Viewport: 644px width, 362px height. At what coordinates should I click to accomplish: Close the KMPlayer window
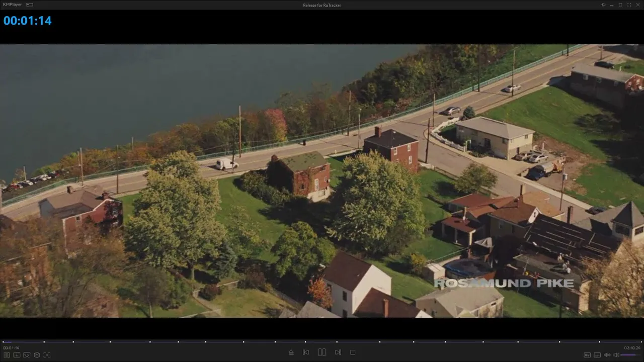638,5
